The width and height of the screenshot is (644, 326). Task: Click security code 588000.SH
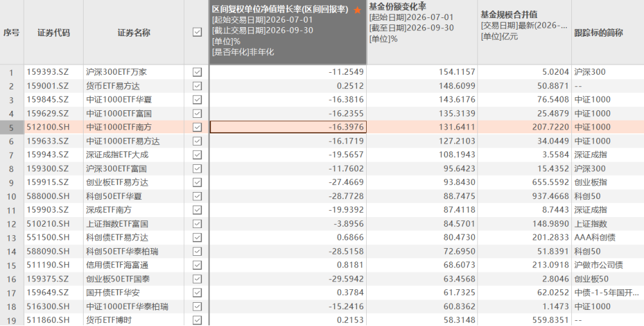[x=48, y=196]
